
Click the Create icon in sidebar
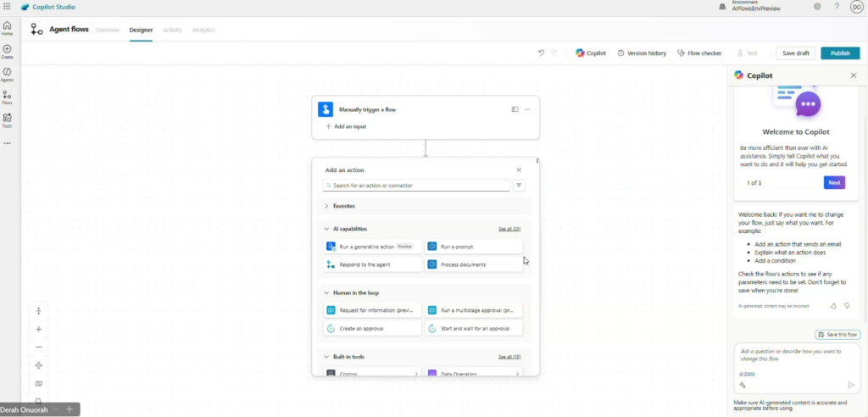click(x=7, y=51)
